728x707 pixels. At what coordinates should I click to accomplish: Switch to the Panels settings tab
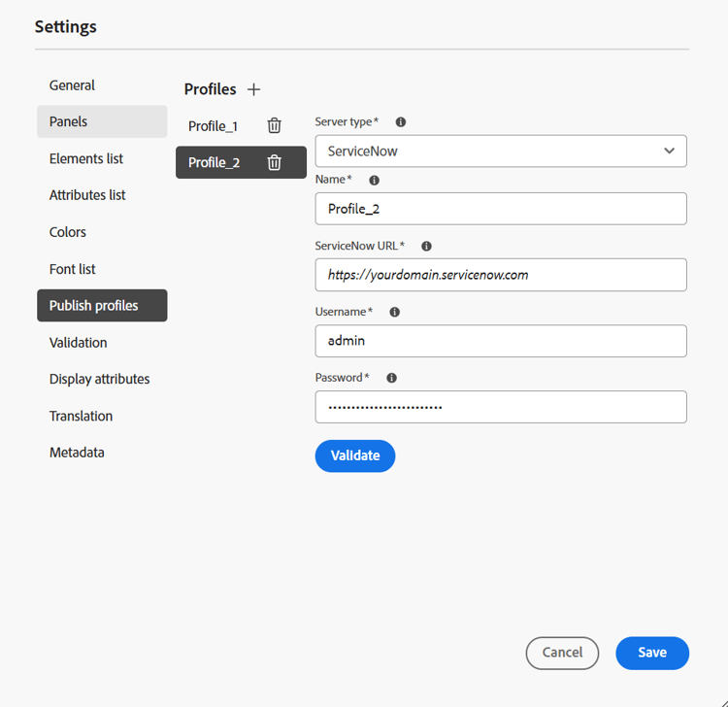point(69,121)
